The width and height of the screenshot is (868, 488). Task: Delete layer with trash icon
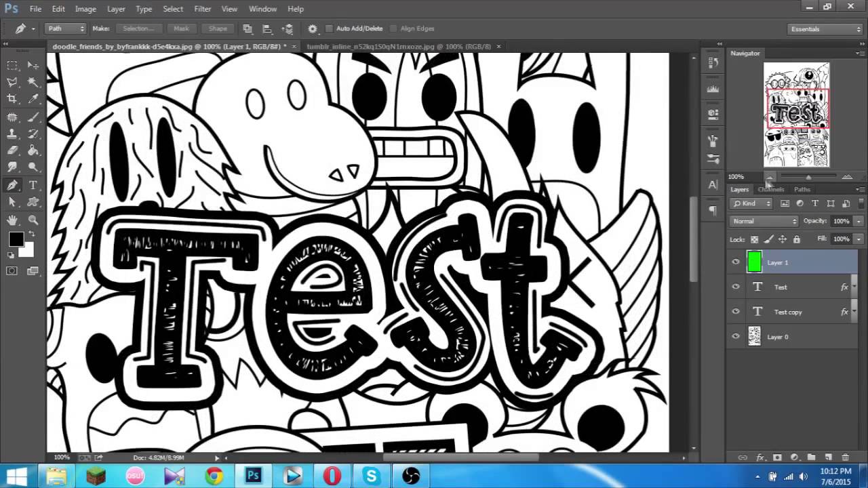point(845,457)
